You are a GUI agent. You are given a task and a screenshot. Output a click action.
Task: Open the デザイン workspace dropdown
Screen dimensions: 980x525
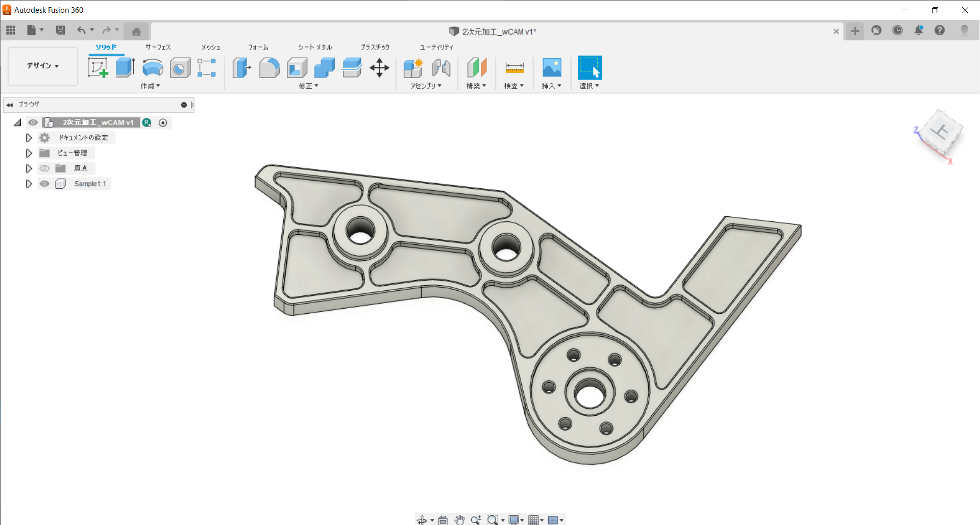click(x=43, y=66)
